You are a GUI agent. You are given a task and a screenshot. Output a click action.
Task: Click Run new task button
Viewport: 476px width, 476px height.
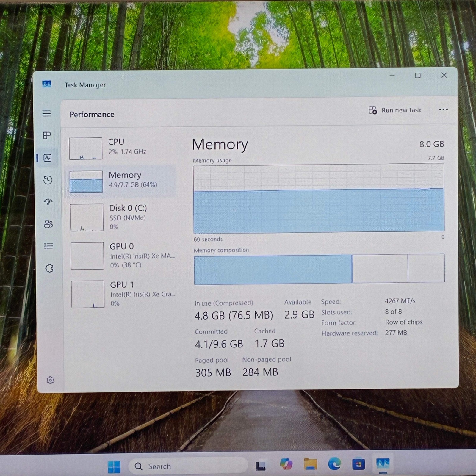(x=395, y=110)
